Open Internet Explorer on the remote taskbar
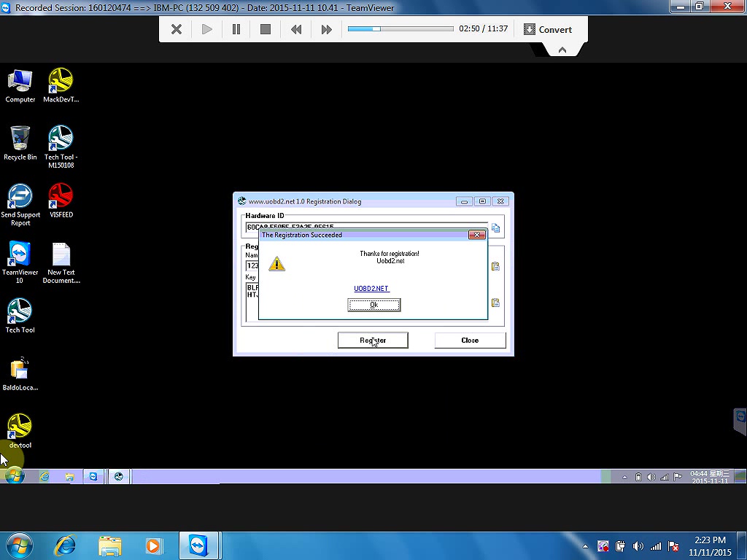 (44, 476)
